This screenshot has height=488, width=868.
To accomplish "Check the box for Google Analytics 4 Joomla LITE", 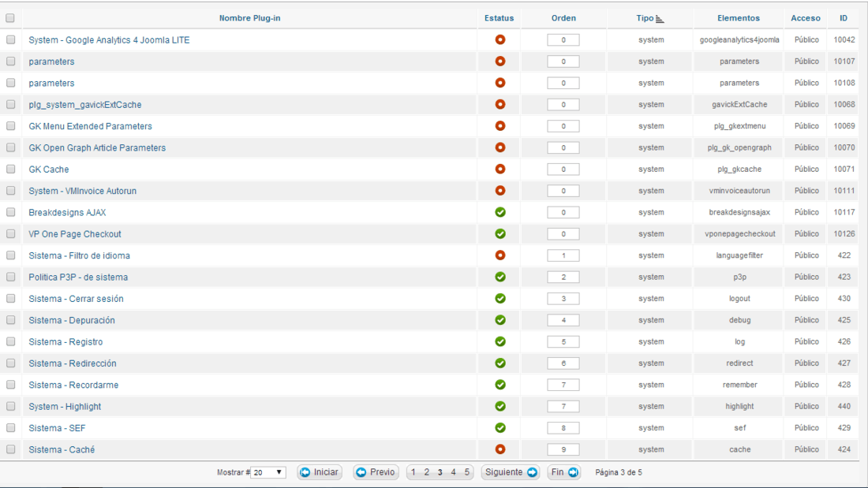I will [10, 40].
